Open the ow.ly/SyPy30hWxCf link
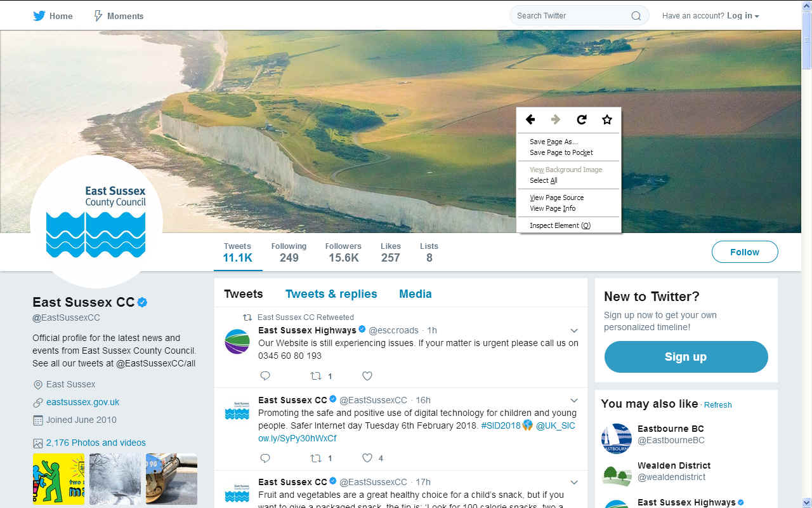Screen dimensions: 812x508 click(298, 438)
